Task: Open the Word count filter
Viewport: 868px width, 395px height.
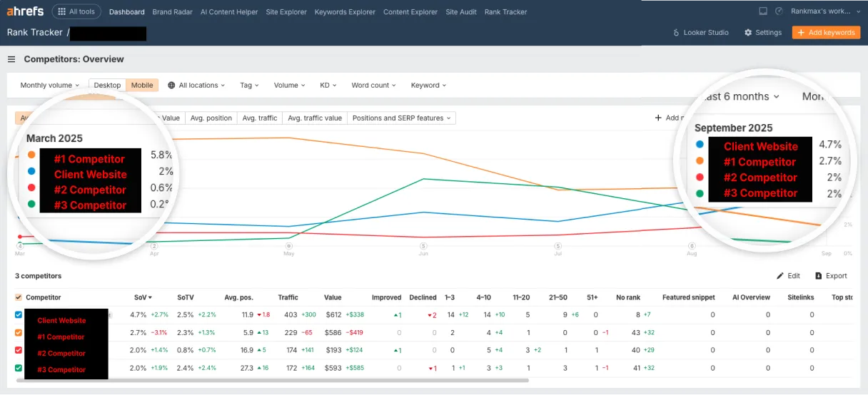Action: pyautogui.click(x=374, y=85)
